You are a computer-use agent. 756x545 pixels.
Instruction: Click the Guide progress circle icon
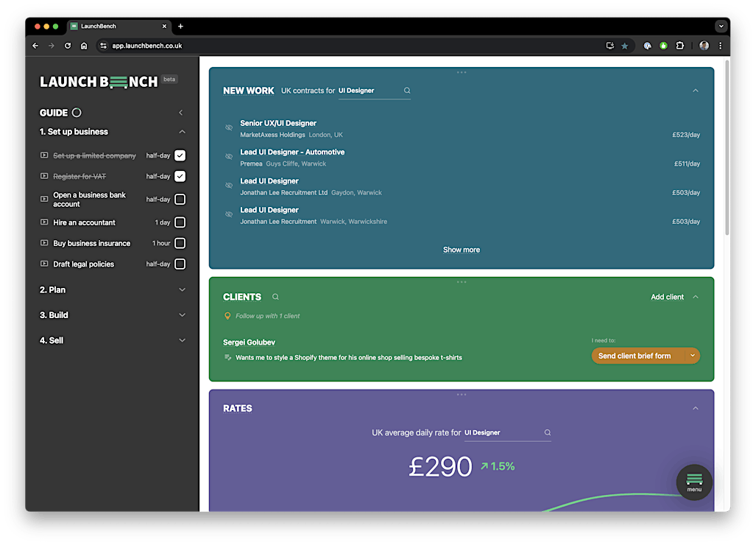click(x=77, y=113)
